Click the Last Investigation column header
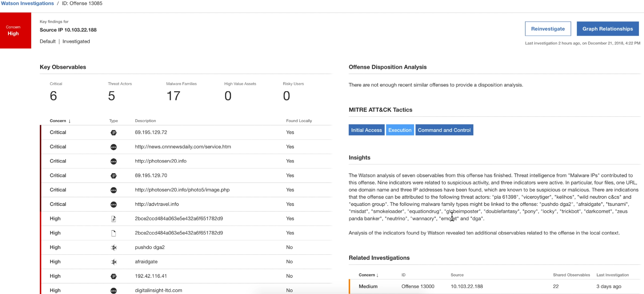This screenshot has height=294, width=644. click(x=613, y=275)
